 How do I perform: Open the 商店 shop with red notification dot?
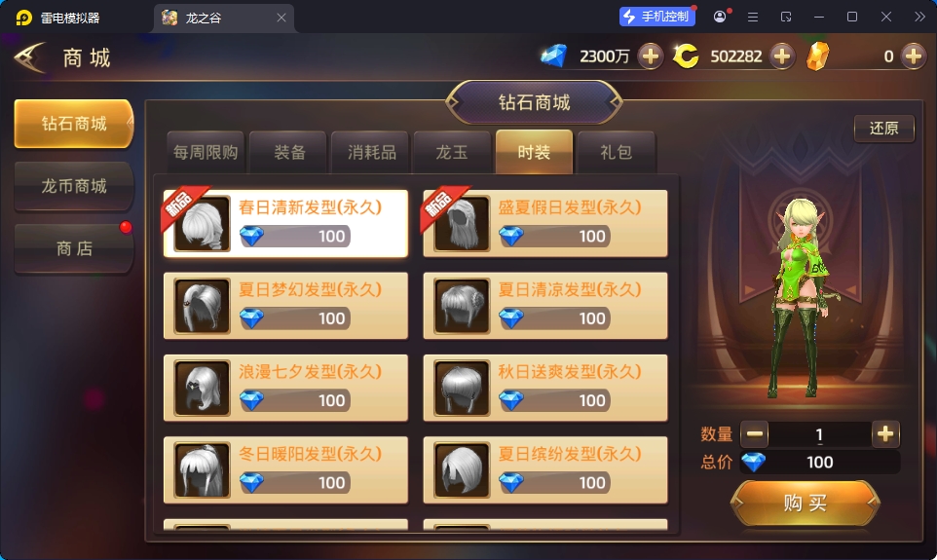coord(74,248)
